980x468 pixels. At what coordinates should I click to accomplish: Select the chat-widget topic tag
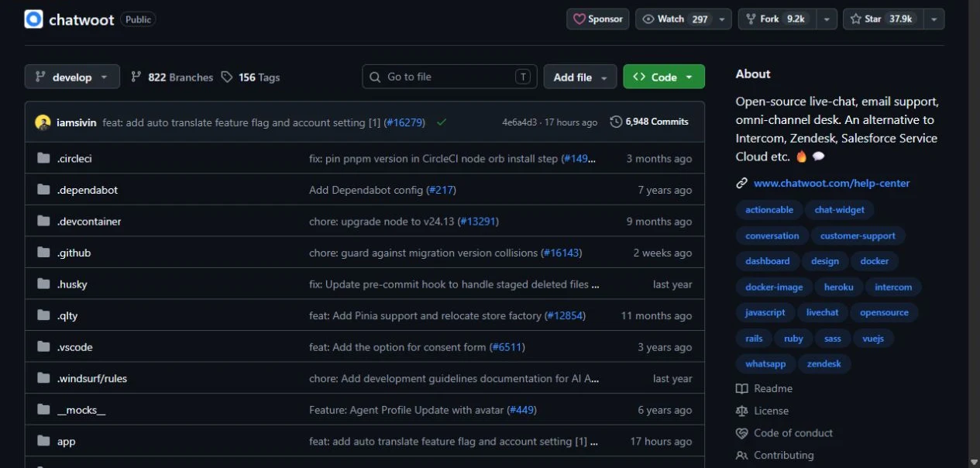[x=839, y=210]
